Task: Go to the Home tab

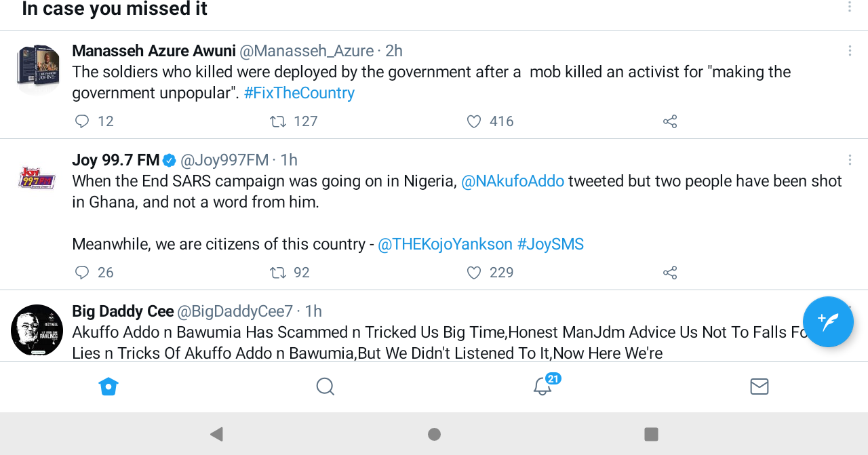Action: 108,387
